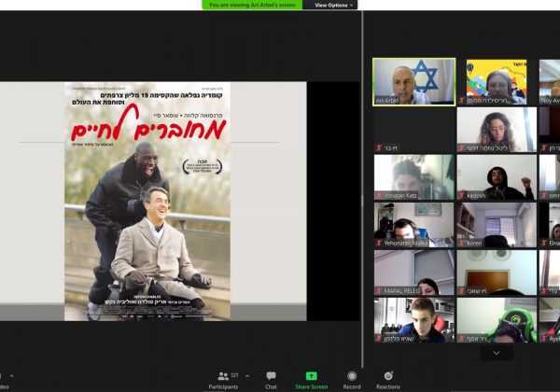Viewport: 560px width, 392px height.
Task: Click the 'Yonatan Katz' name label
Action: (x=400, y=196)
